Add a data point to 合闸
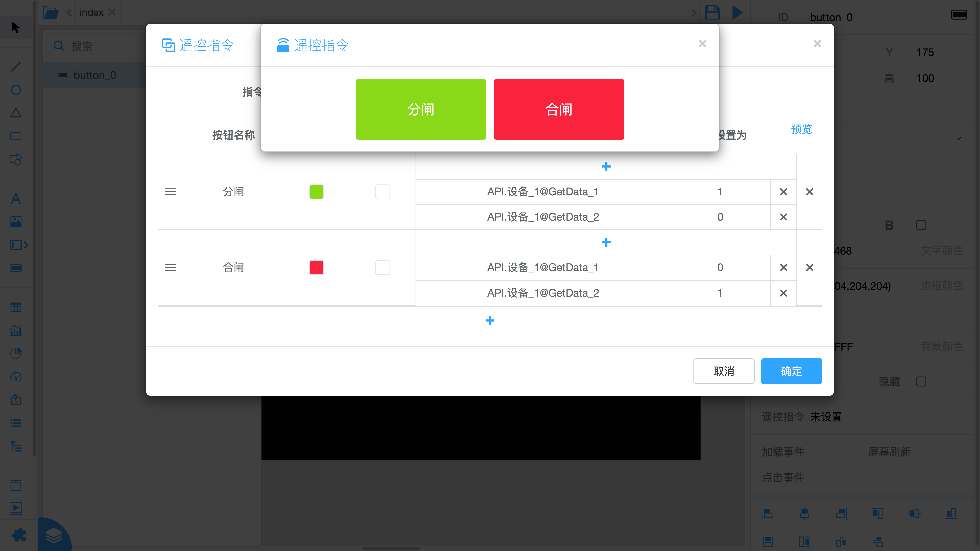This screenshot has height=551, width=980. pos(606,242)
